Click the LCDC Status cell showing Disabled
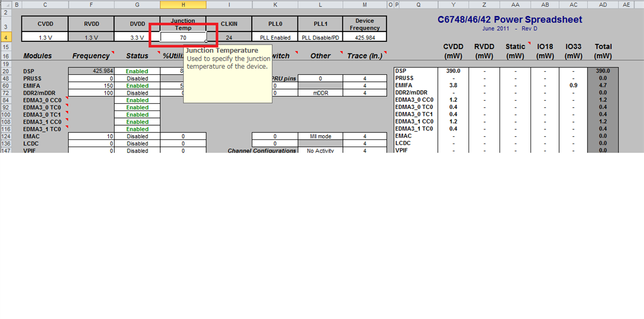 [137, 144]
